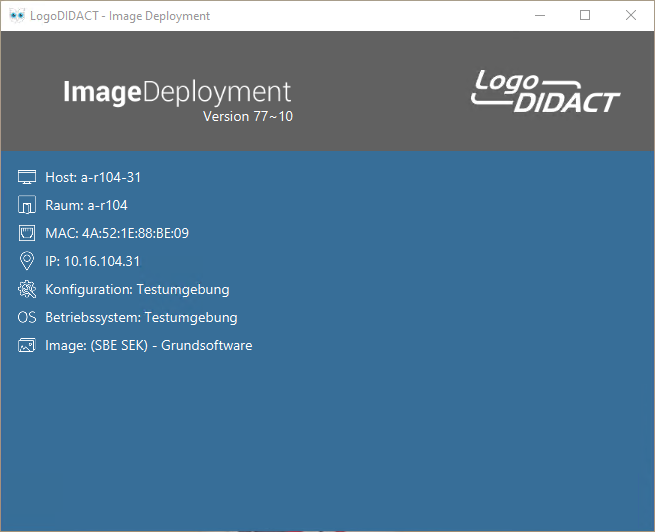Click the 'Version 77~10' label
The image size is (655, 532).
[248, 116]
